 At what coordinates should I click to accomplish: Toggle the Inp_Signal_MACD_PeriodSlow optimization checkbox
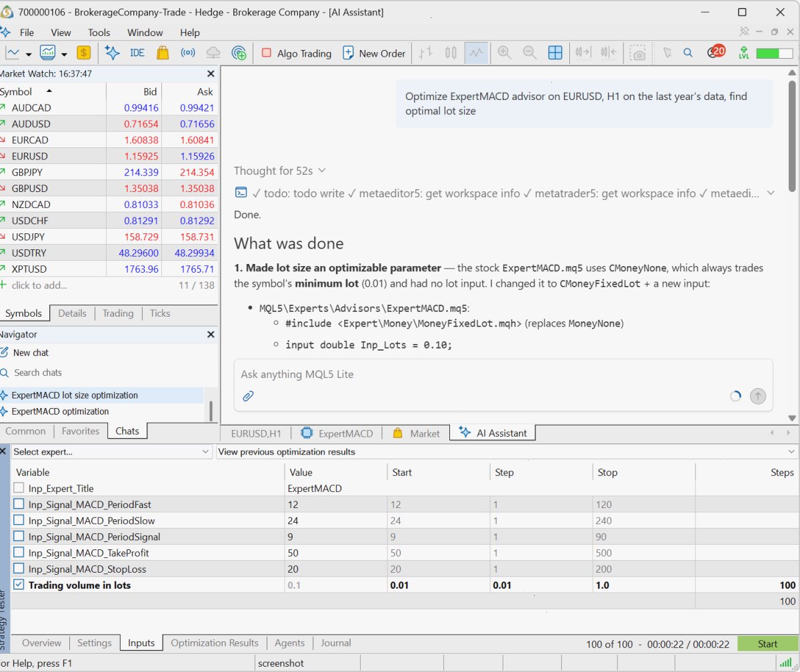click(x=19, y=521)
